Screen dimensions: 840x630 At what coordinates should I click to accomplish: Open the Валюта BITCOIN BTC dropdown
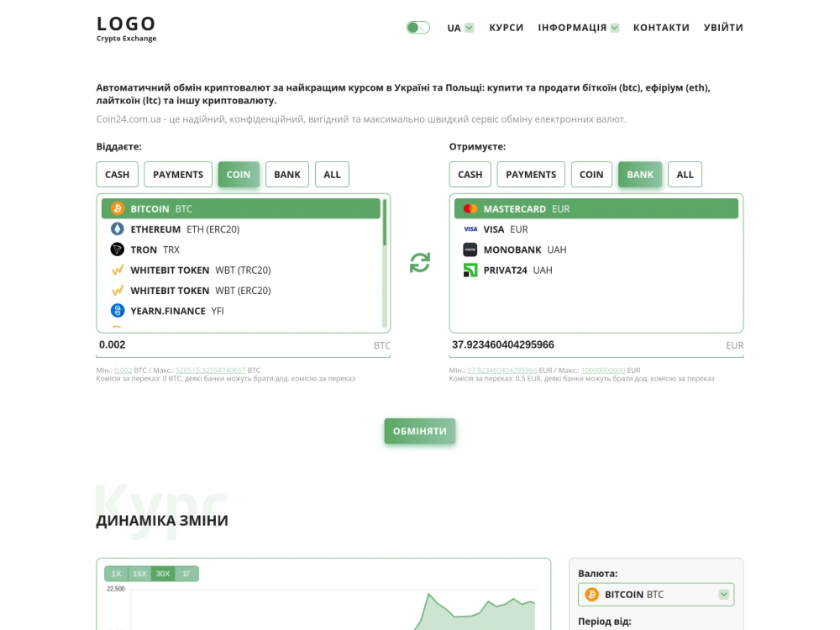click(656, 595)
